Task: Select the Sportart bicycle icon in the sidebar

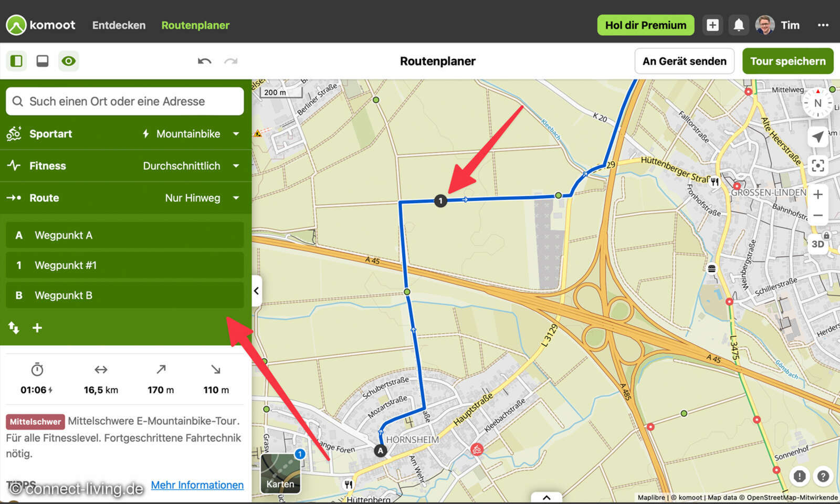Action: 15,134
